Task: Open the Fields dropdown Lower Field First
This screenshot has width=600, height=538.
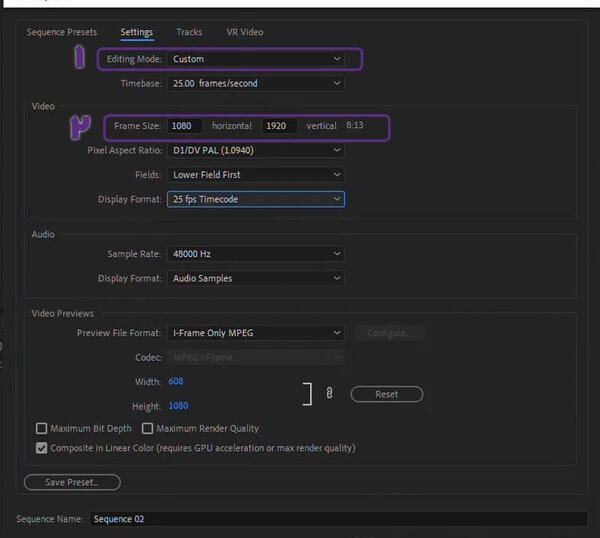Action: point(256,175)
